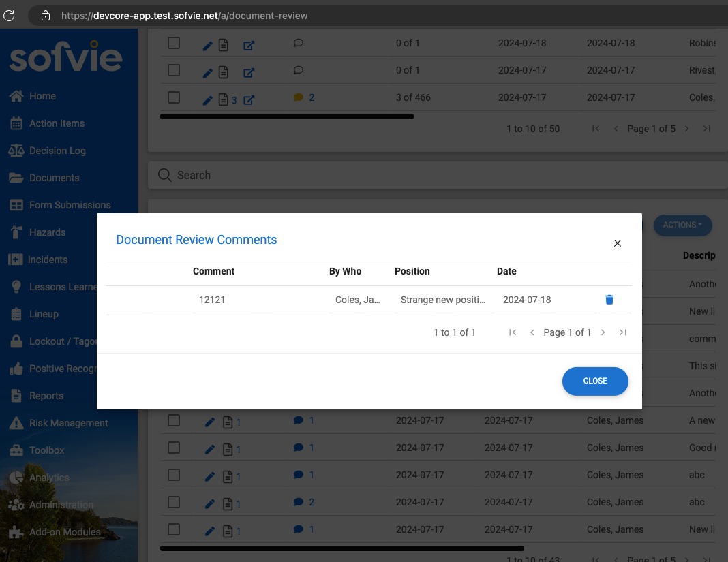Click the CLOSE button in the dialog
The height and width of the screenshot is (562, 728).
pos(595,381)
